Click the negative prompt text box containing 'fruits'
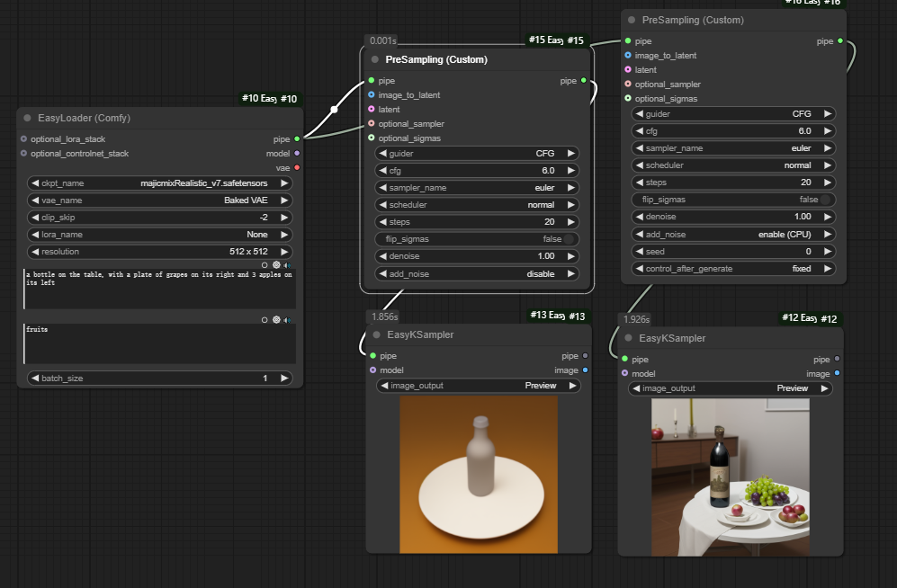Screen dimensions: 897x588 click(x=159, y=343)
